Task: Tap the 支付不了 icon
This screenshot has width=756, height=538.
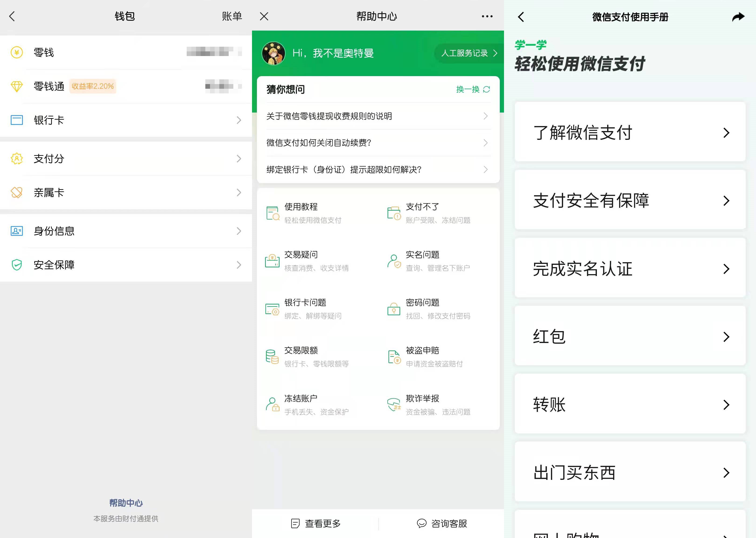Action: 394,213
